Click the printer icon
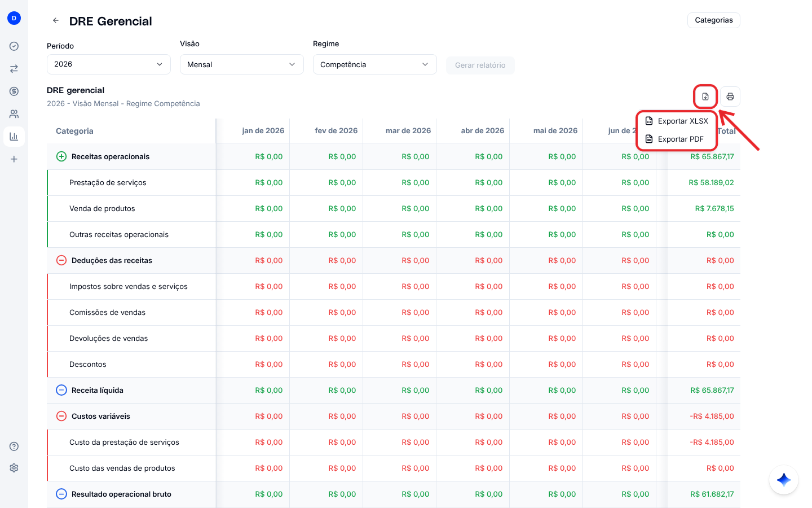The width and height of the screenshot is (812, 508). (x=730, y=97)
